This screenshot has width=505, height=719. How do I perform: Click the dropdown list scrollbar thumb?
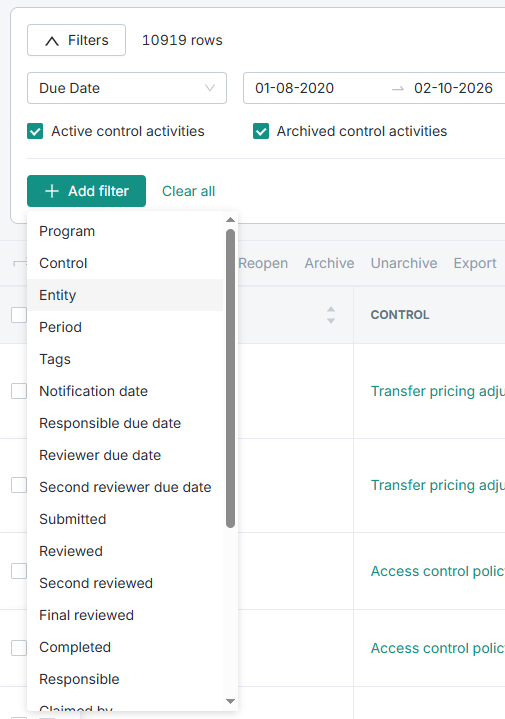pyautogui.click(x=231, y=378)
